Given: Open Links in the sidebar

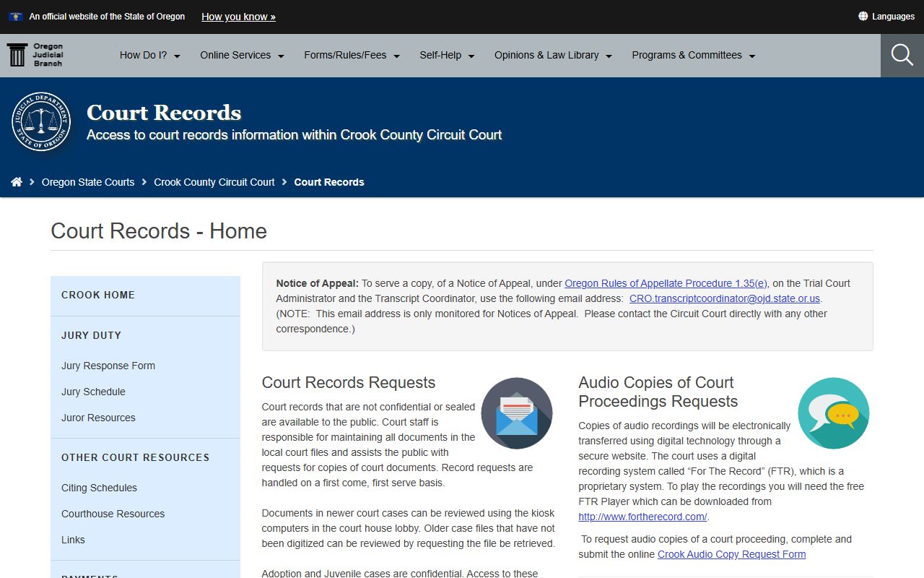Looking at the screenshot, I should coord(73,540).
